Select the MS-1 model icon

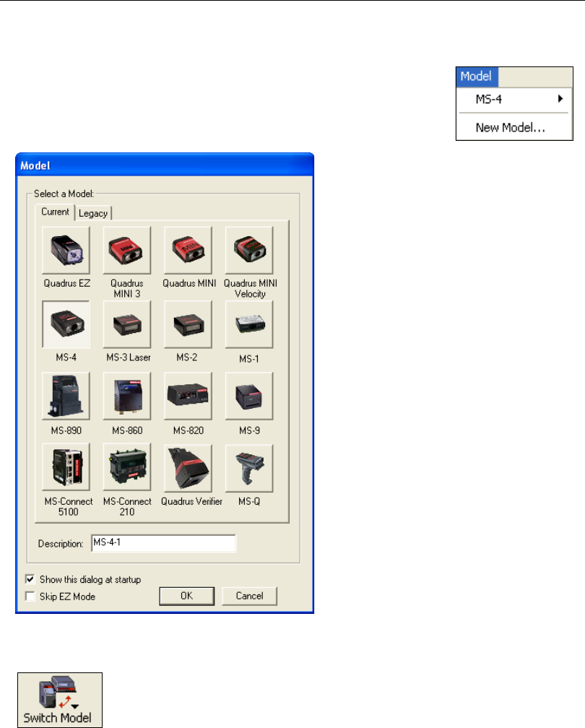tap(249, 324)
